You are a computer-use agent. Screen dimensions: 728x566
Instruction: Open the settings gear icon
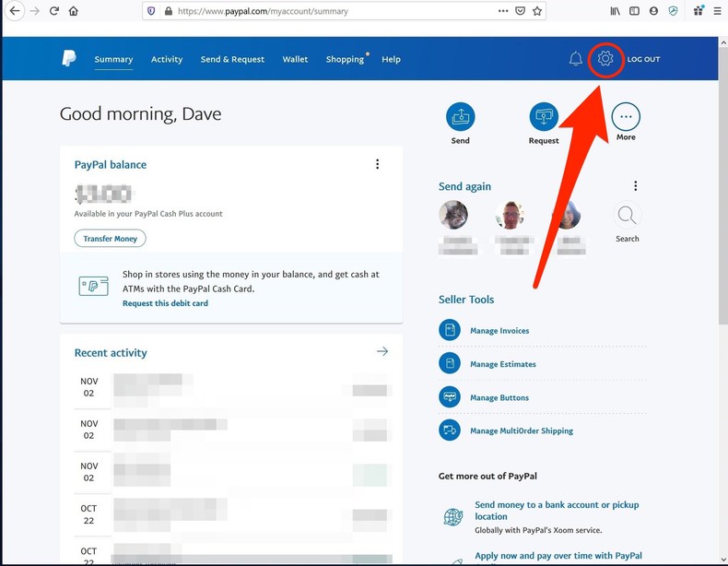(x=605, y=59)
